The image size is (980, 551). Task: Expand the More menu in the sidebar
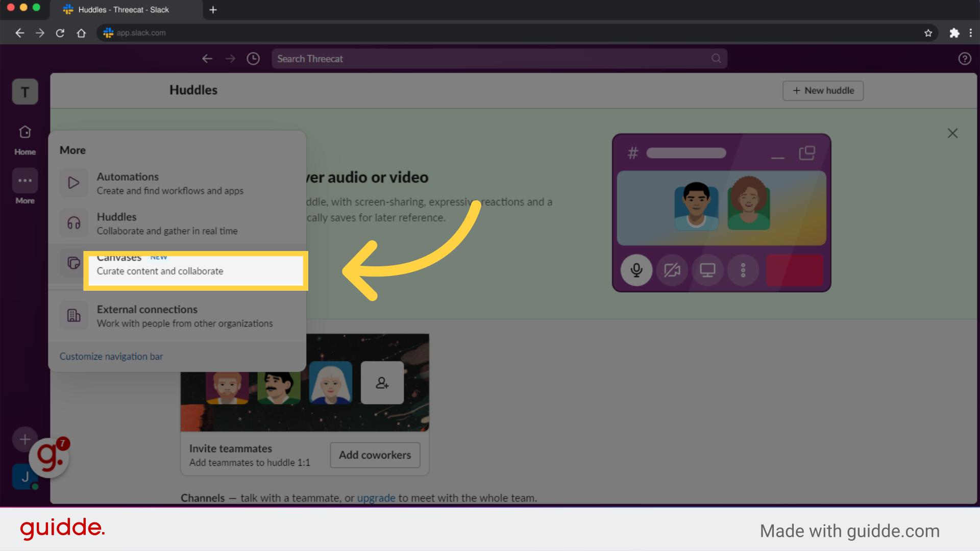click(x=24, y=181)
